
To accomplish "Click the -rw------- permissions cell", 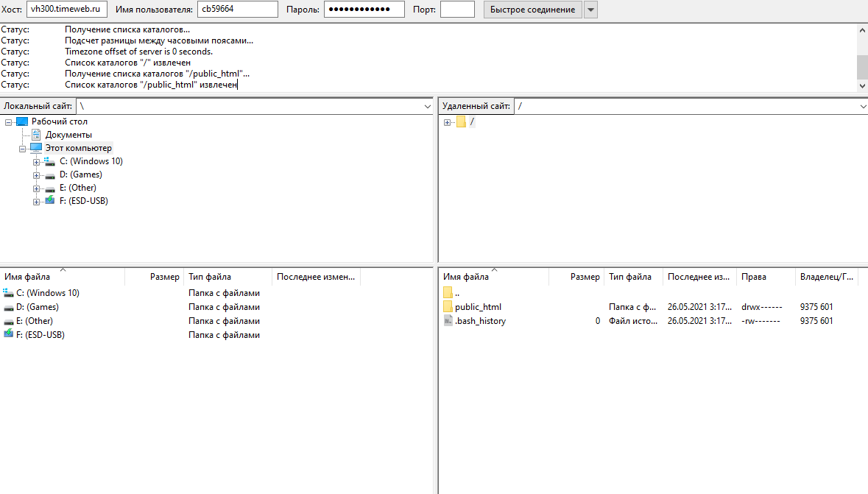I will point(761,321).
